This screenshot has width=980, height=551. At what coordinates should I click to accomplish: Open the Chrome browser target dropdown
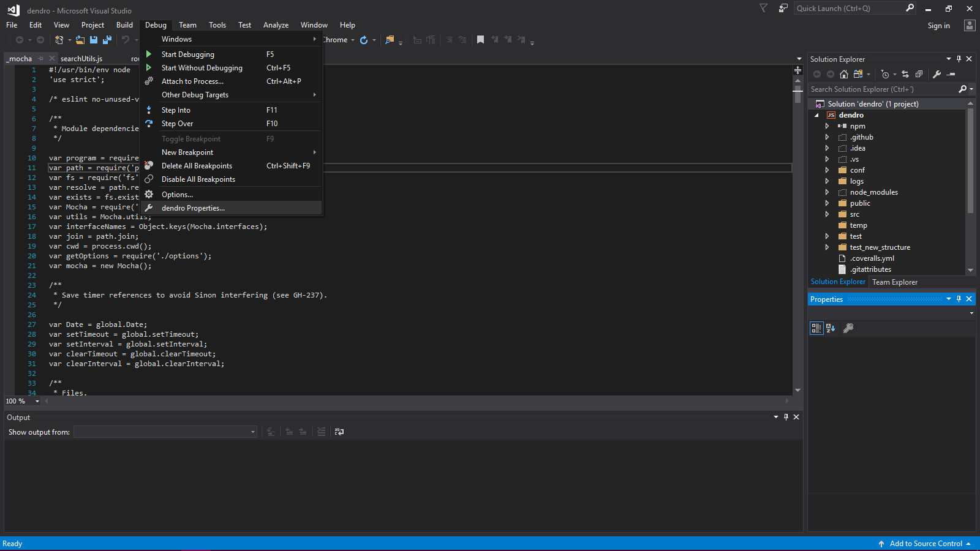353,40
